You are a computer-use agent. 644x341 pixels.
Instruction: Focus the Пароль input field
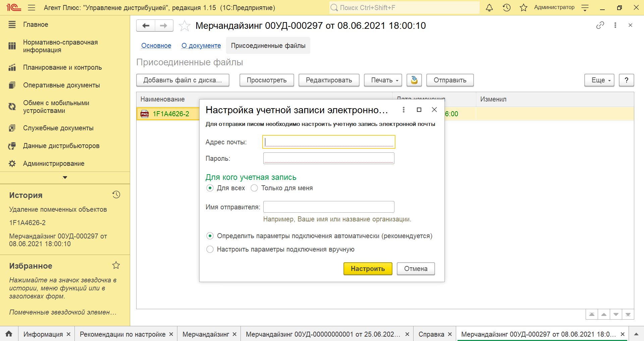329,158
